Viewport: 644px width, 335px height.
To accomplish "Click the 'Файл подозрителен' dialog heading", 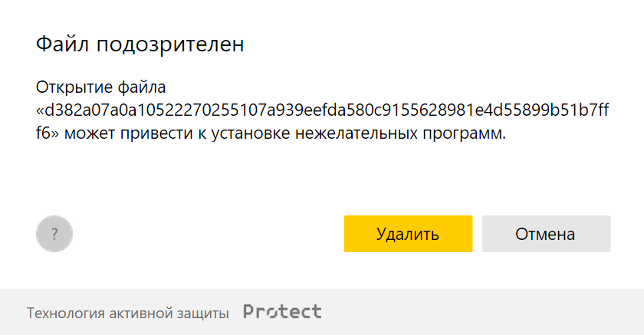I will (140, 44).
